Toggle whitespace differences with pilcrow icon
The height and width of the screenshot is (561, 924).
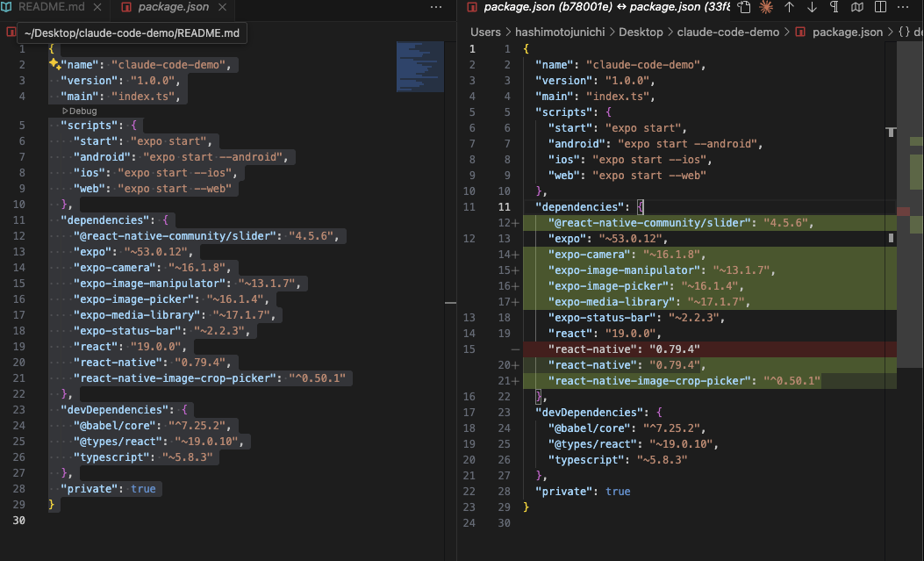[x=834, y=7]
